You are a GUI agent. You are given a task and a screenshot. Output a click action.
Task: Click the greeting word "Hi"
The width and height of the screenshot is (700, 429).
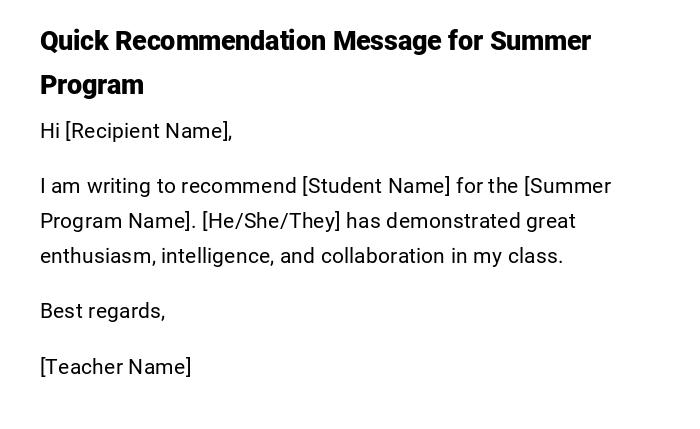point(50,131)
